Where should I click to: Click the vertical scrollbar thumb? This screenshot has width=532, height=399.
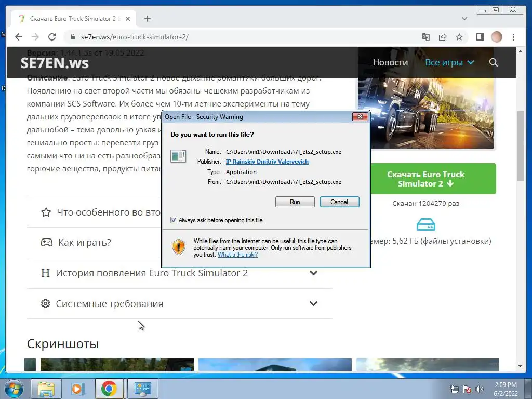click(521, 146)
